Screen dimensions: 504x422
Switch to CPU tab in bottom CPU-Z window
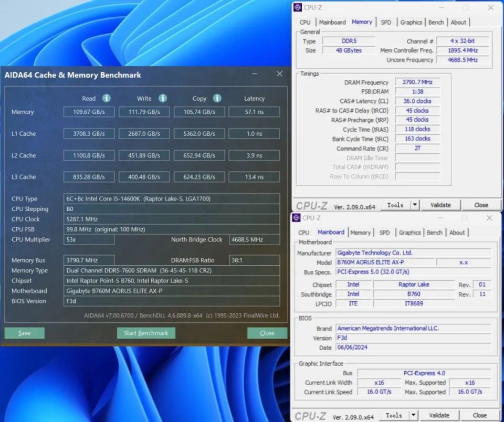click(x=304, y=233)
